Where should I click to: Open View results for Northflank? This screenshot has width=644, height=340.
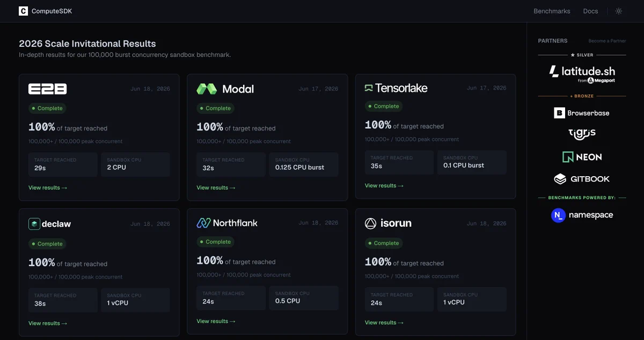(216, 321)
